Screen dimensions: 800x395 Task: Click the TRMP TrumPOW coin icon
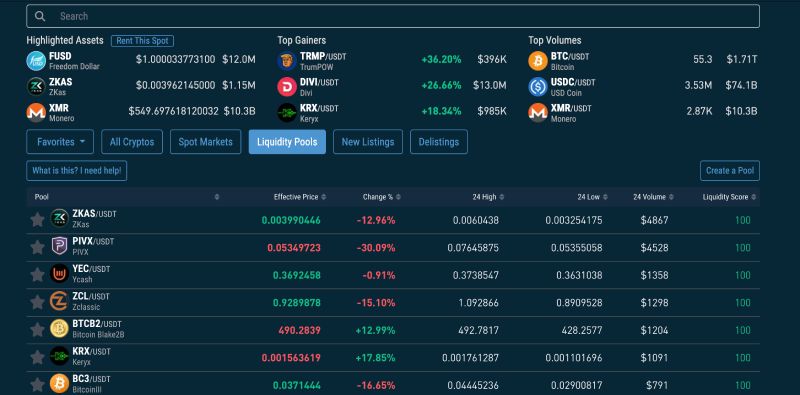click(x=287, y=61)
